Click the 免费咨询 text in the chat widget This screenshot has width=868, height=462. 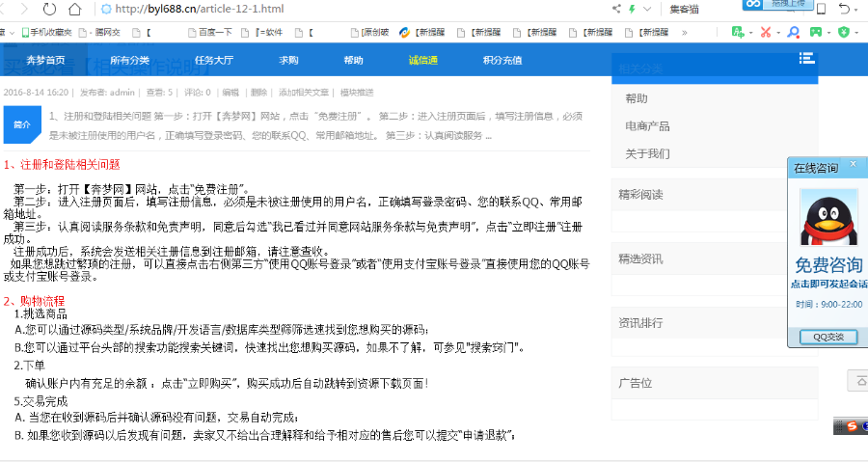pyautogui.click(x=828, y=265)
